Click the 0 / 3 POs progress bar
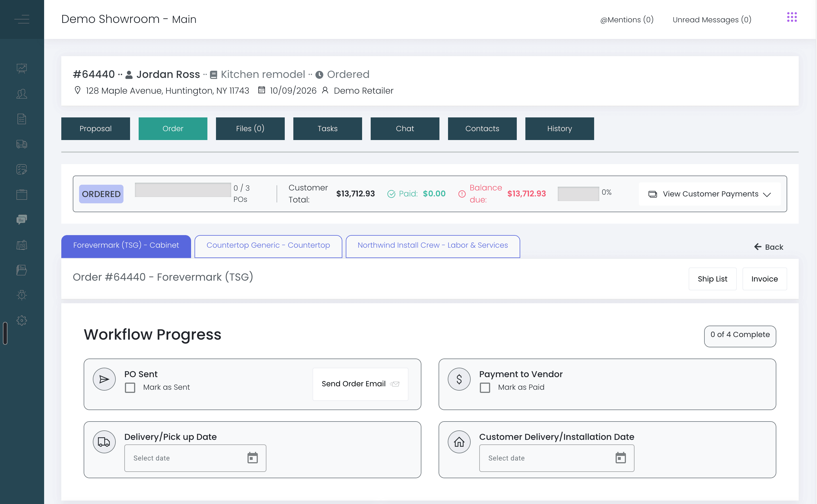Viewport: 817px width, 504px height. [183, 190]
